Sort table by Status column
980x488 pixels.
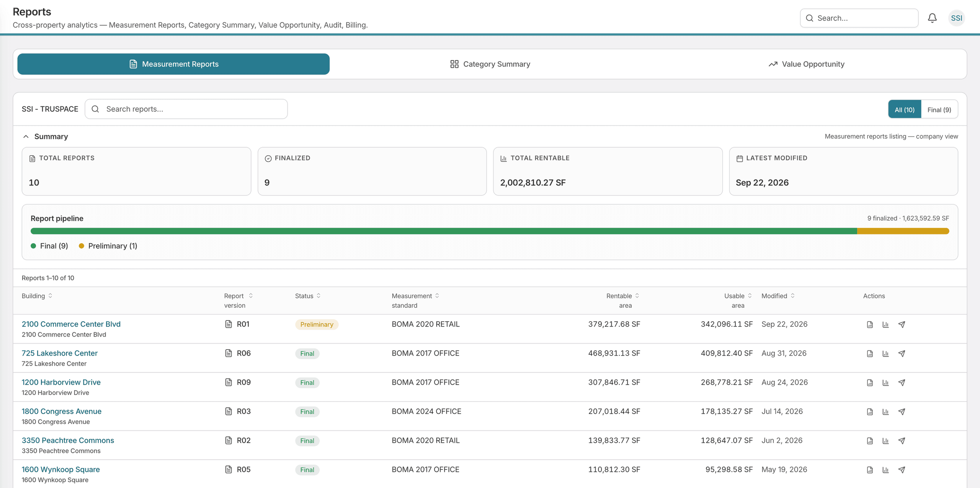(308, 296)
